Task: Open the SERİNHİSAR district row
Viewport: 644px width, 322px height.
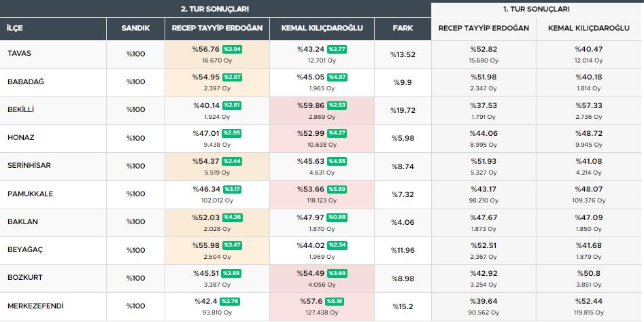Action: 320,166
